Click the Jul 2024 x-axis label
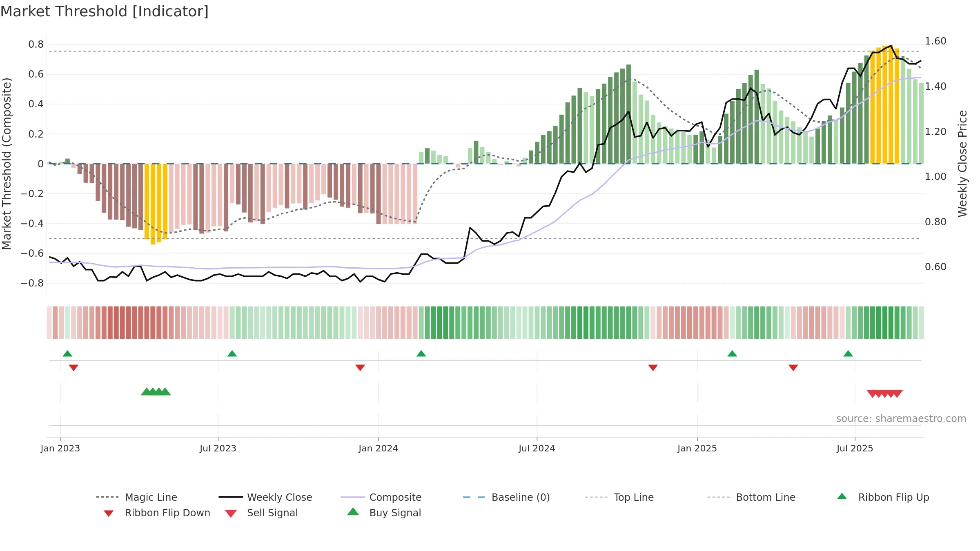The width and height of the screenshot is (980, 551). [x=537, y=448]
